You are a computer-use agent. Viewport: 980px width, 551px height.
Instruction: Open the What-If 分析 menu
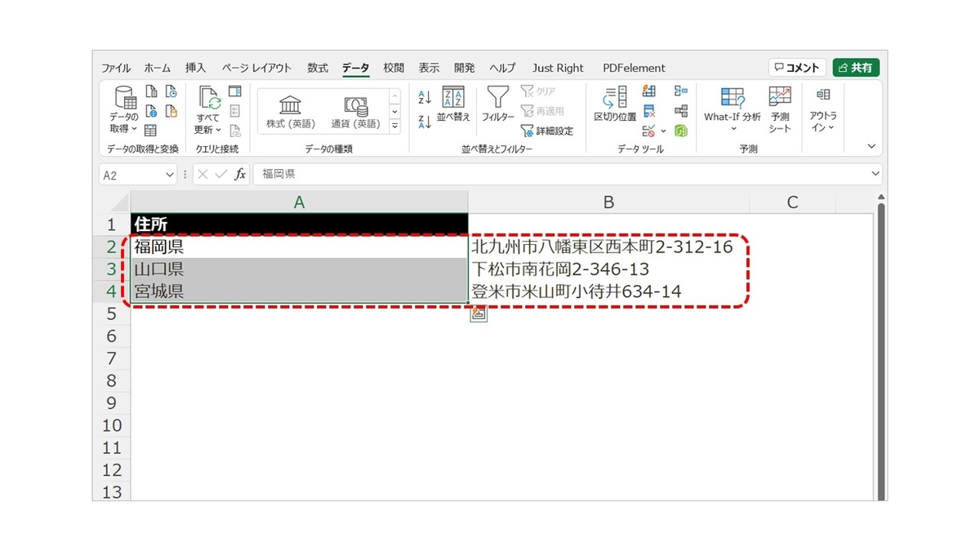point(733,110)
